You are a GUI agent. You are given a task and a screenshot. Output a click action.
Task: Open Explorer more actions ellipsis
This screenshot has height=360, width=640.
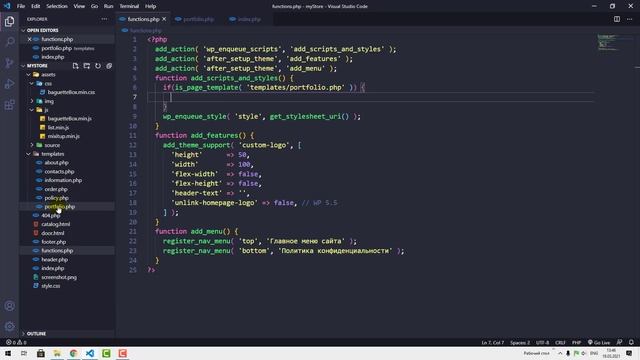click(104, 19)
